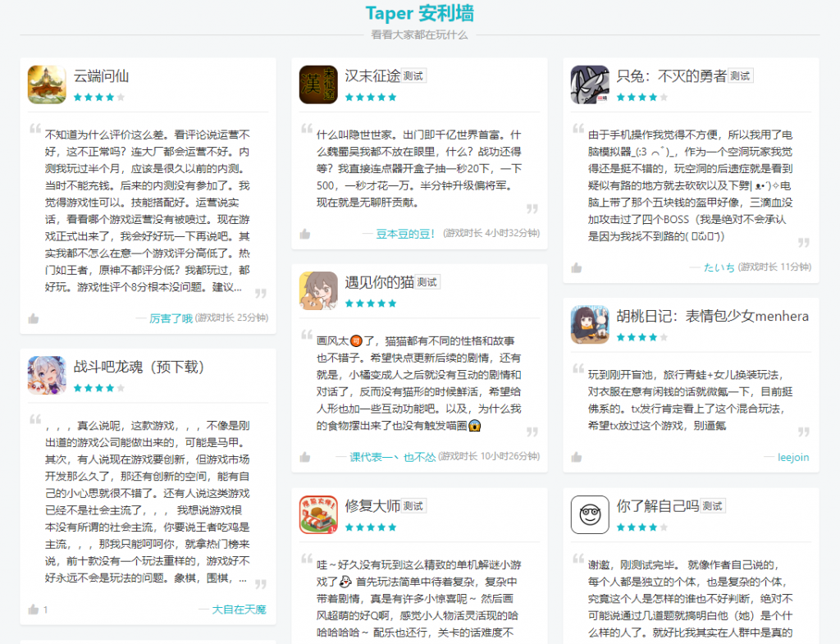
Task: Click the 汉末征途 game icon
Action: (x=318, y=84)
